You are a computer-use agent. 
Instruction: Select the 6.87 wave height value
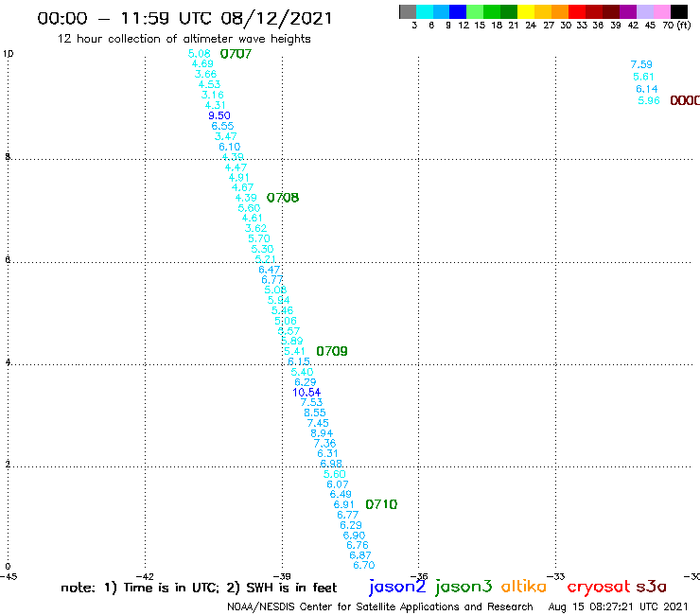[x=360, y=555]
